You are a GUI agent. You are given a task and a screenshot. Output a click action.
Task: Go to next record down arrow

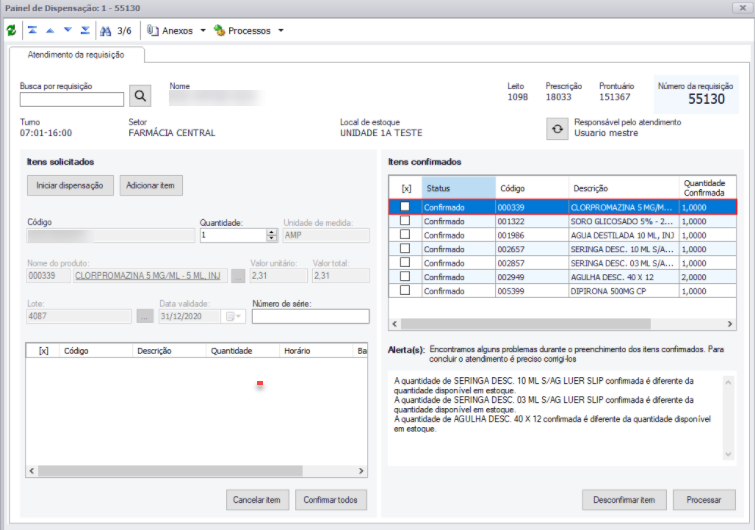point(68,30)
